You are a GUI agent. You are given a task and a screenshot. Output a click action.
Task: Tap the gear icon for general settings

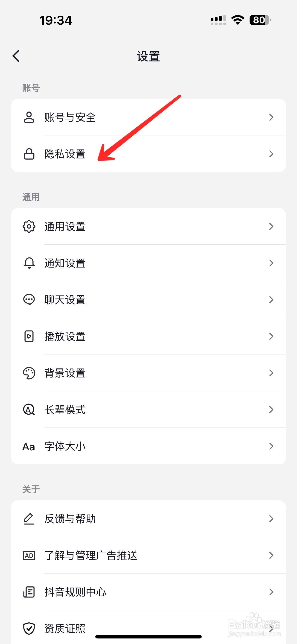click(29, 226)
